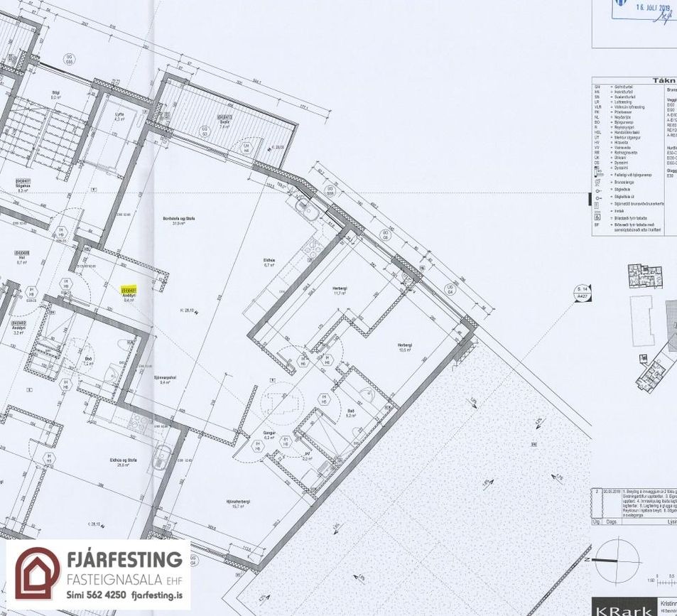Click the north arrow compass symbol
Viewport: 677px width, 616px height.
point(617,561)
